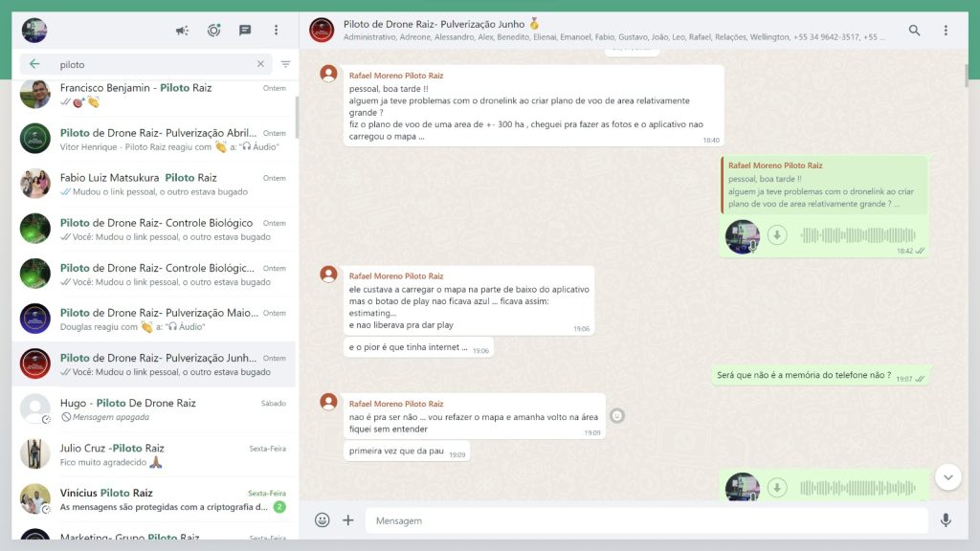Click sender avatar on the 18:42 voice message
This screenshot has width=980, height=551.
(743, 236)
